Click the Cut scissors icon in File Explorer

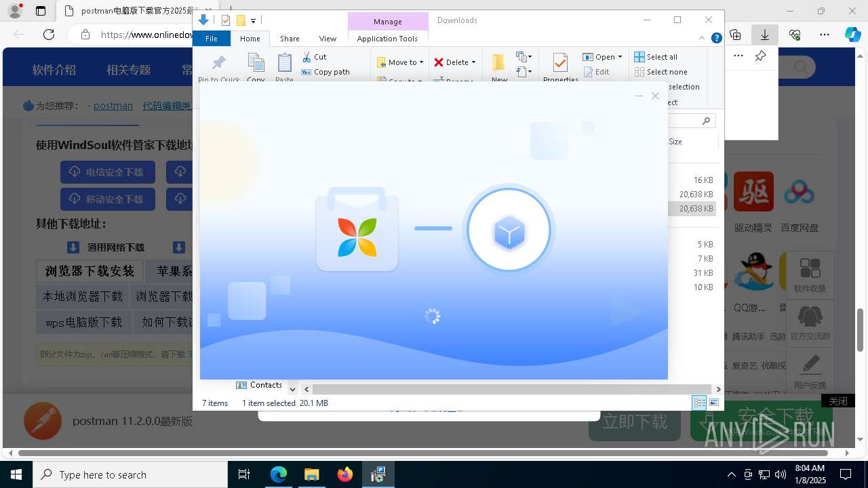[x=307, y=57]
